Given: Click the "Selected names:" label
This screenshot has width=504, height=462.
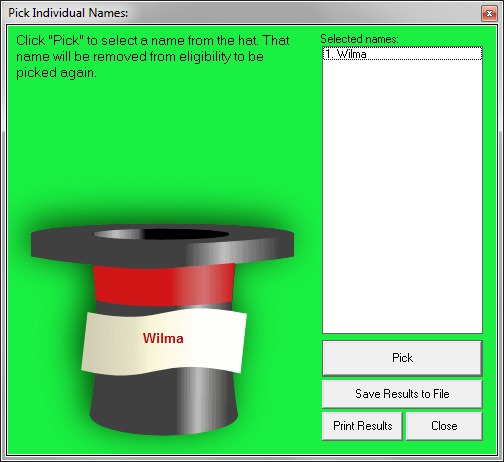Looking at the screenshot, I should [x=359, y=39].
